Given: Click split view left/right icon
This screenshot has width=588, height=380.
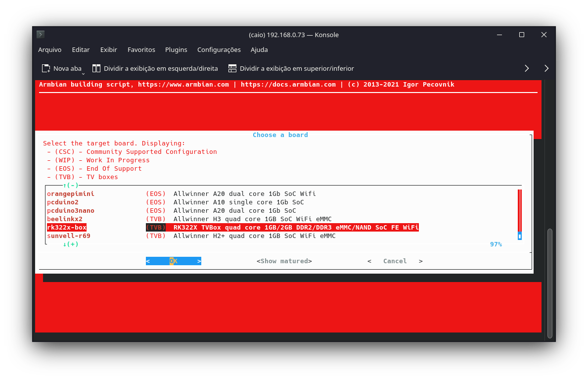Looking at the screenshot, I should pos(96,68).
